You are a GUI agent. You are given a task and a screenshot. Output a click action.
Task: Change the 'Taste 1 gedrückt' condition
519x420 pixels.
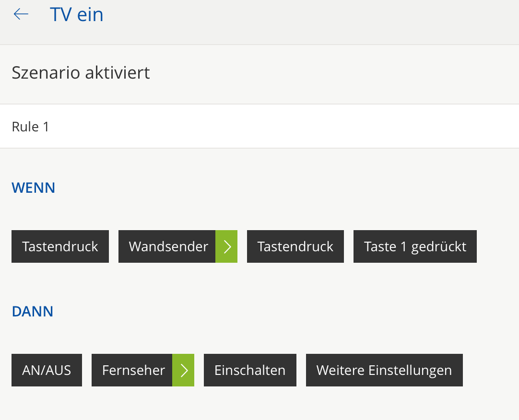point(415,246)
